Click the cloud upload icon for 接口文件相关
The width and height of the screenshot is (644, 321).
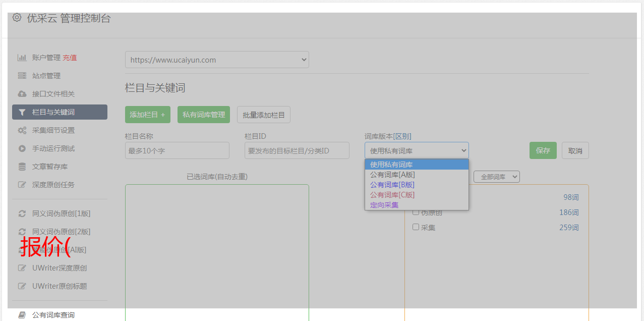click(x=22, y=94)
